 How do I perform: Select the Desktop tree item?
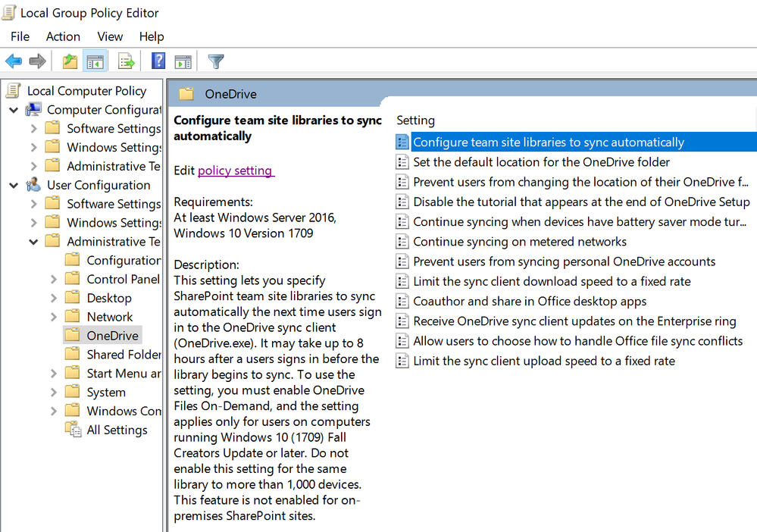tap(109, 298)
